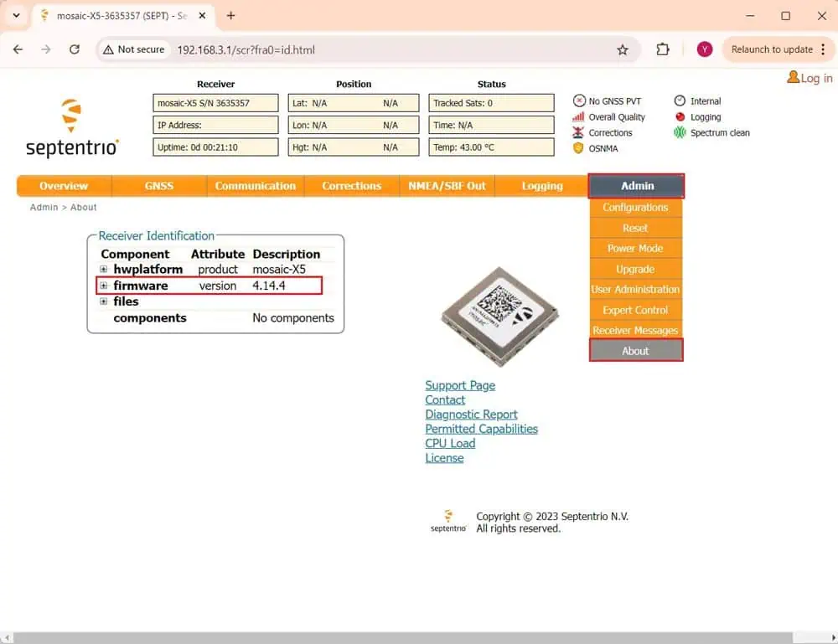Click the browser profile avatar Y
Image resolution: width=838 pixels, height=644 pixels.
coord(705,49)
